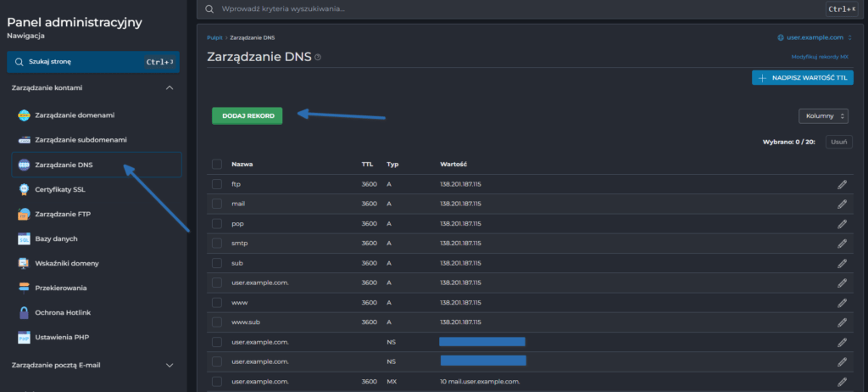The image size is (868, 392).
Task: Click the NADPISZ WARTOŚĆ TTL button
Action: pyautogui.click(x=802, y=78)
